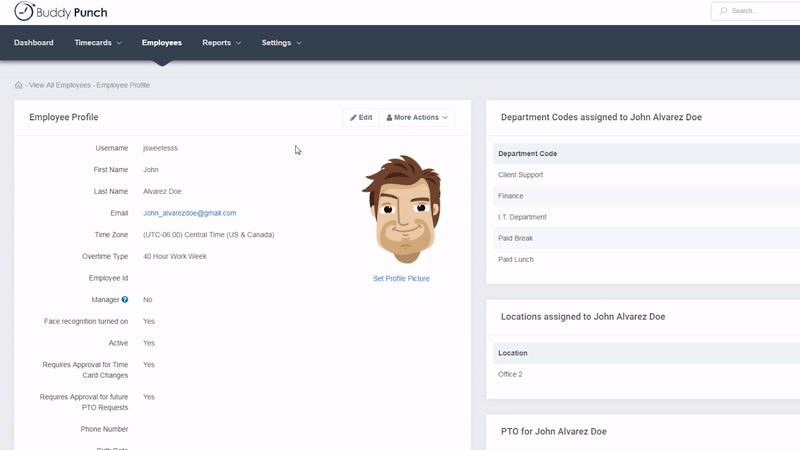This screenshot has width=800, height=450.
Task: Select the Client Support department row
Action: pyautogui.click(x=646, y=175)
